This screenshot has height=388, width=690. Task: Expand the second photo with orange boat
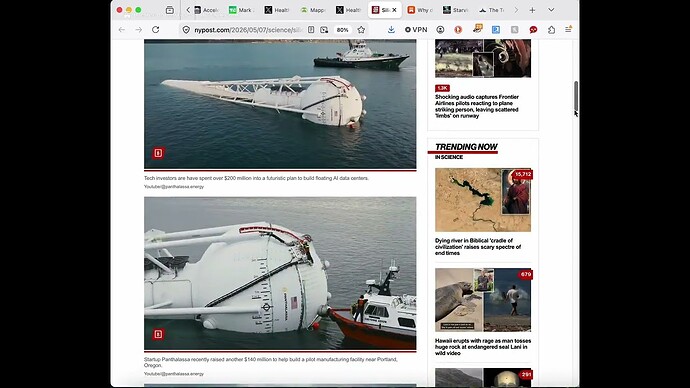point(158,334)
